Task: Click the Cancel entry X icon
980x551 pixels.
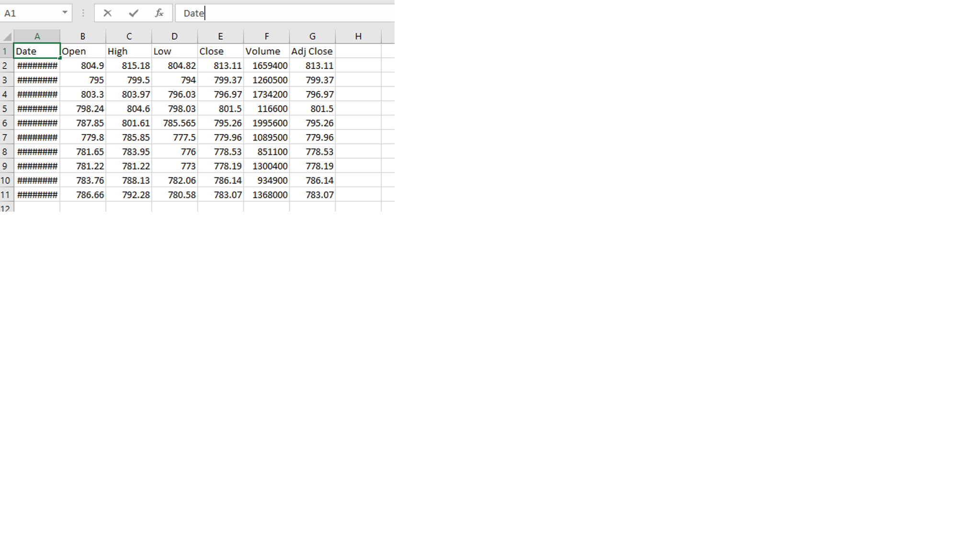Action: pyautogui.click(x=107, y=13)
